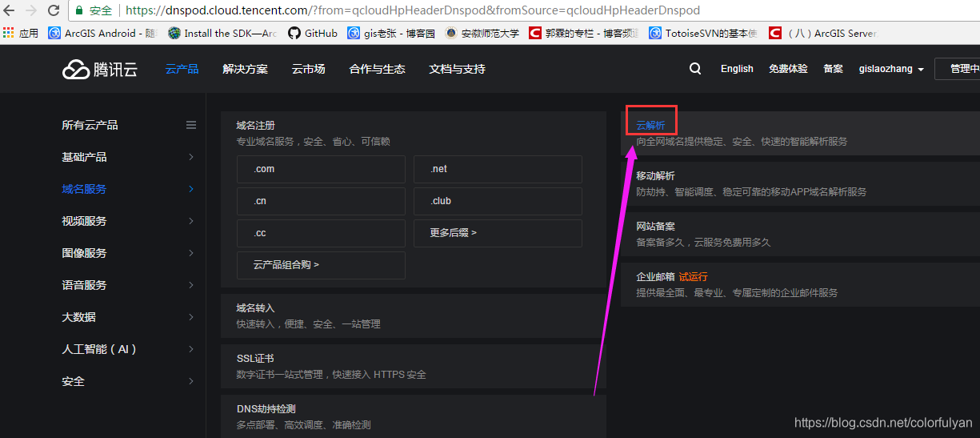Expand 视频服务 category chevron
The image size is (980, 438).
pos(191,221)
